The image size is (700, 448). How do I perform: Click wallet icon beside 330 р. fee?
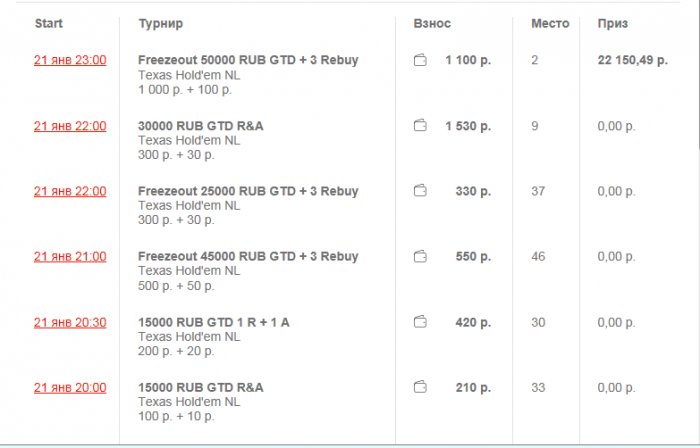click(420, 191)
